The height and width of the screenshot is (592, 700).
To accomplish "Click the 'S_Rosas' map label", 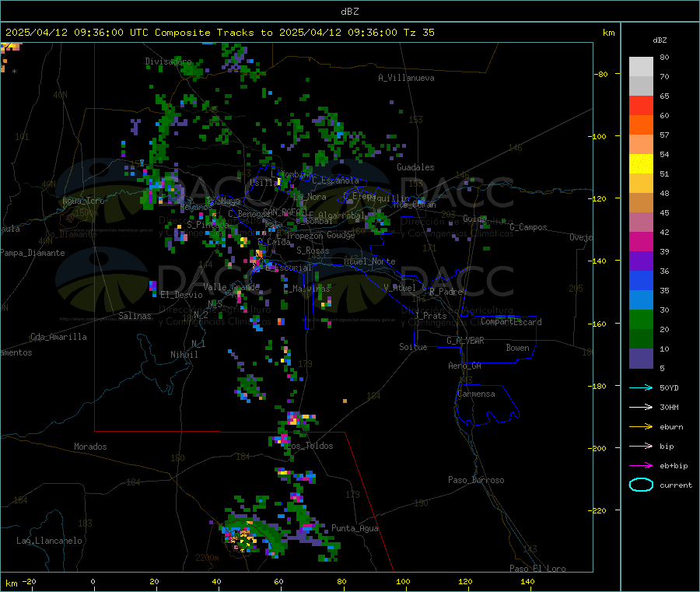I will coord(313,250).
